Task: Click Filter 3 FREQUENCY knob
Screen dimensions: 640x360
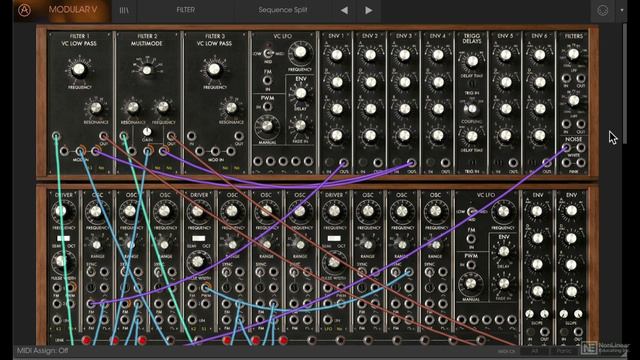Action: [214, 70]
